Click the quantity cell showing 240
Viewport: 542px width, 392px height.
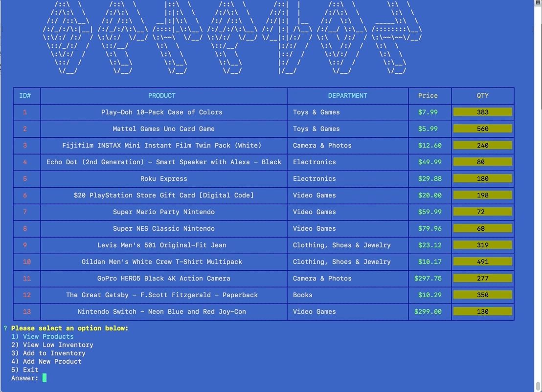coord(482,145)
